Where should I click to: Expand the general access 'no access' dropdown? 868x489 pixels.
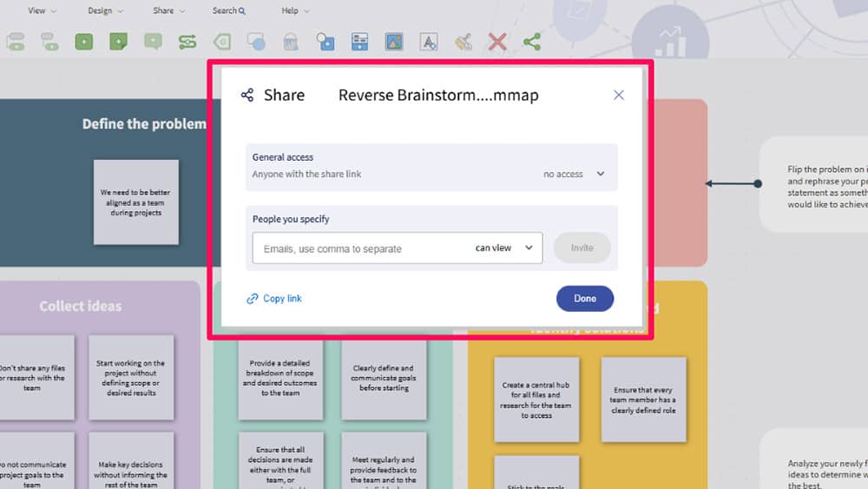[x=574, y=174]
